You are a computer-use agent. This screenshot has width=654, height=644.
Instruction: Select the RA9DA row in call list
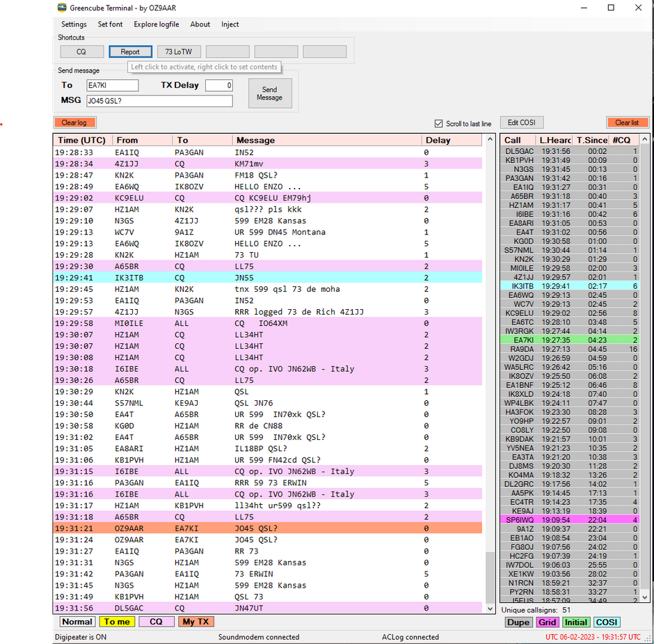[571, 350]
